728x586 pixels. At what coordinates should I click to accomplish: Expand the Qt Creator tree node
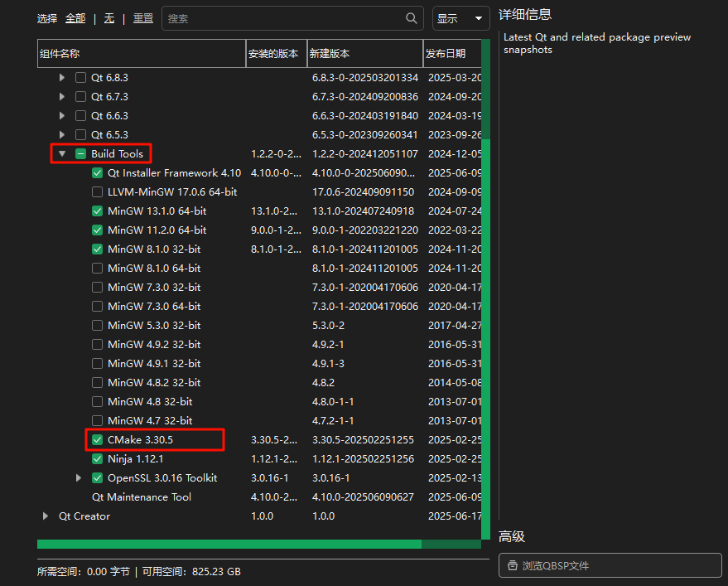click(x=46, y=516)
